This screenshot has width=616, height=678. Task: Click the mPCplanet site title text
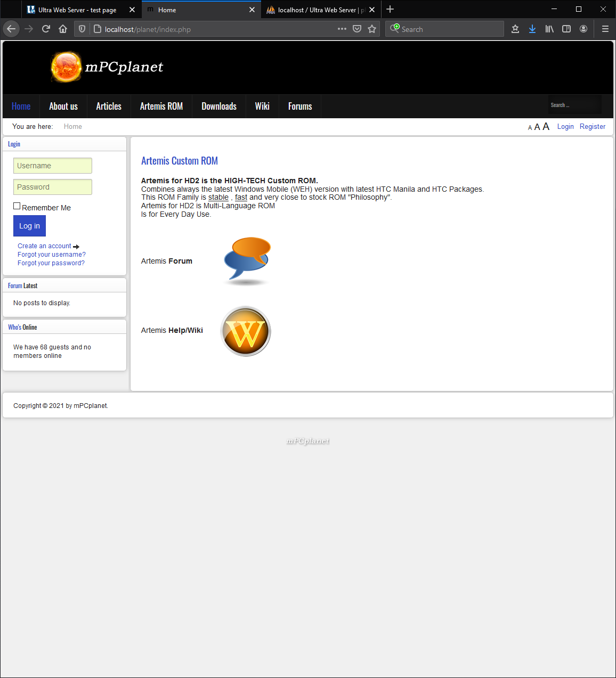[124, 67]
